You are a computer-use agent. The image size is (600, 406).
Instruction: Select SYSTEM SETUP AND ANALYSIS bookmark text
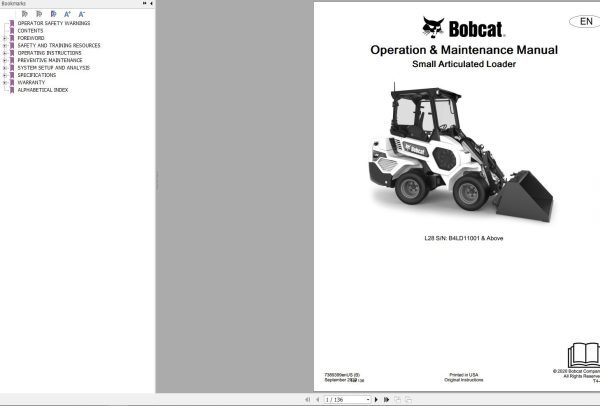coord(54,68)
